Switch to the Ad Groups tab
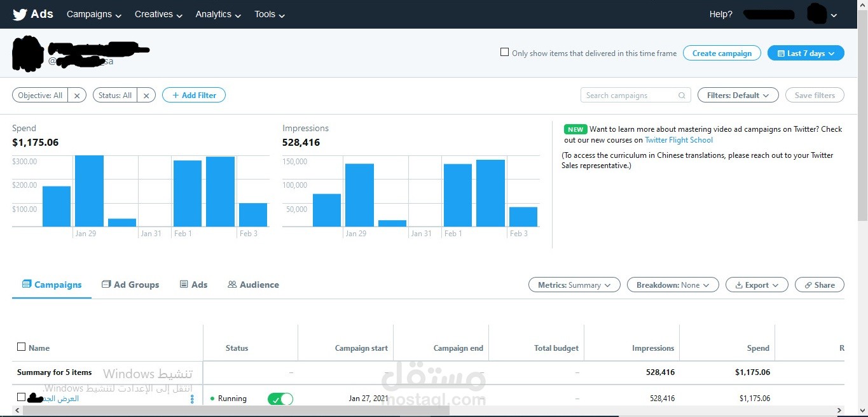 (x=130, y=285)
